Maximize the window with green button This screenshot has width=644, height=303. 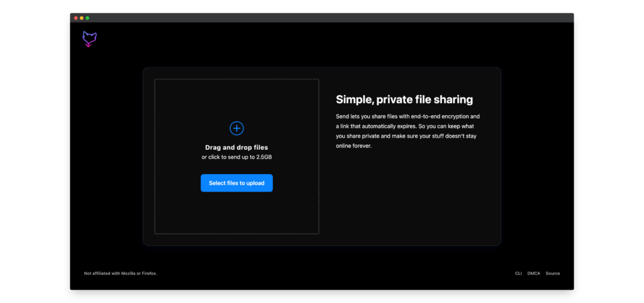tap(87, 18)
